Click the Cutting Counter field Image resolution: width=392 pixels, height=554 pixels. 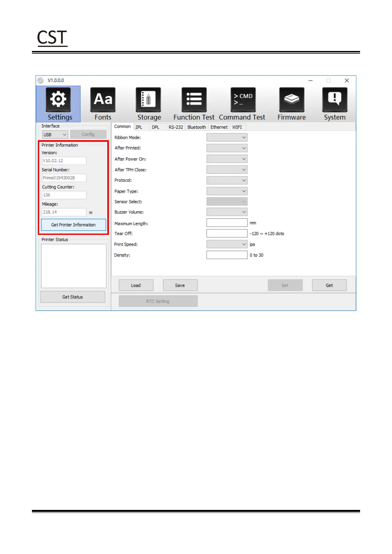64,195
